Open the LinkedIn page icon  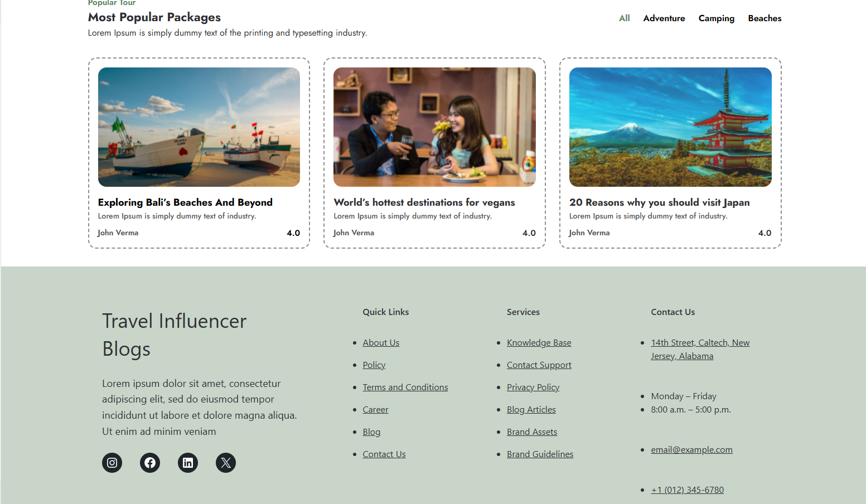click(187, 462)
